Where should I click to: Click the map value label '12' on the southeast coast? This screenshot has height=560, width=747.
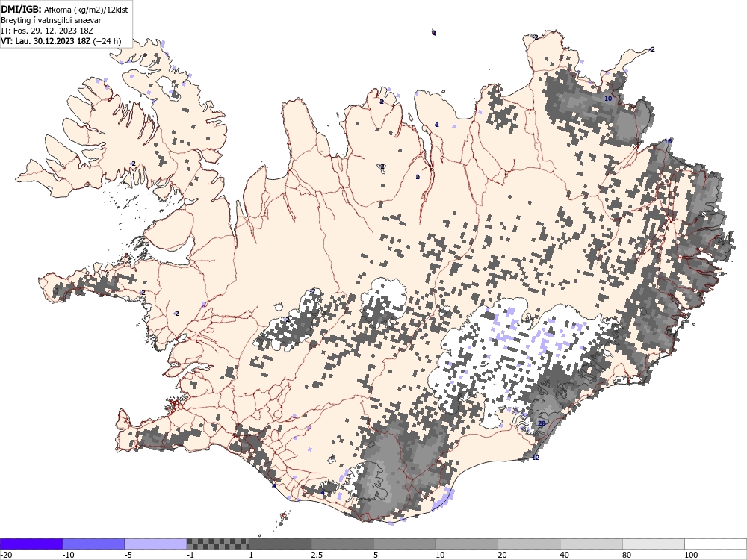point(536,458)
